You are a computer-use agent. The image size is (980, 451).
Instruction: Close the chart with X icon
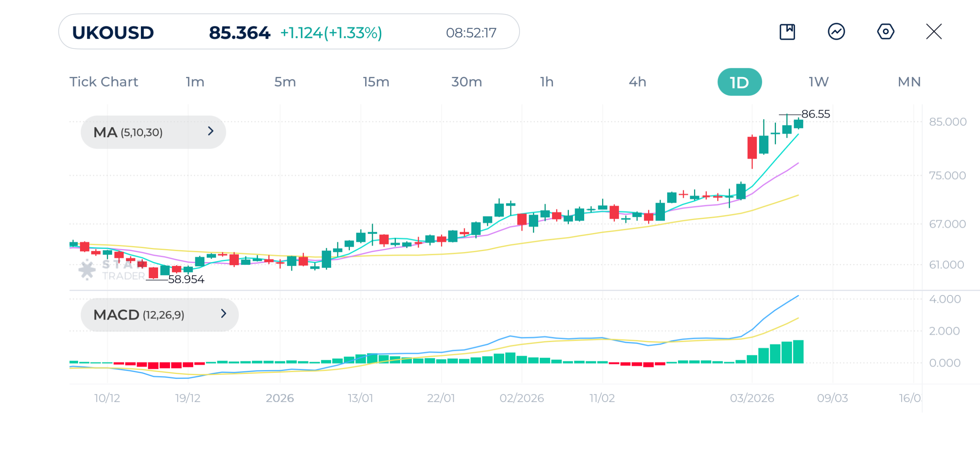coord(934,32)
